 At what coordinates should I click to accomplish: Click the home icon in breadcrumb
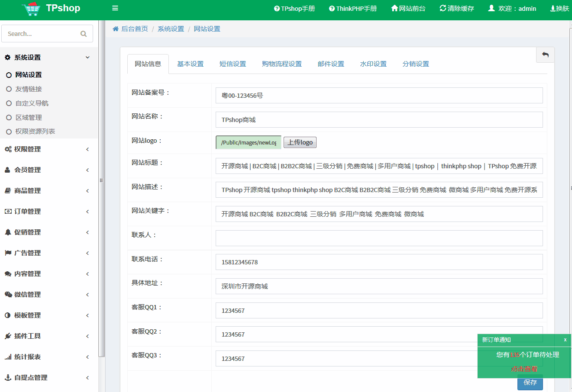coord(116,29)
